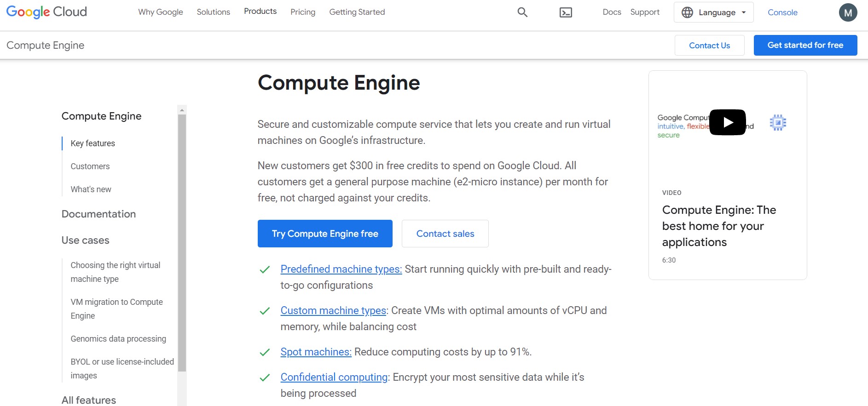Viewport: 868px width, 406px height.
Task: Click Get started for free
Action: click(805, 45)
